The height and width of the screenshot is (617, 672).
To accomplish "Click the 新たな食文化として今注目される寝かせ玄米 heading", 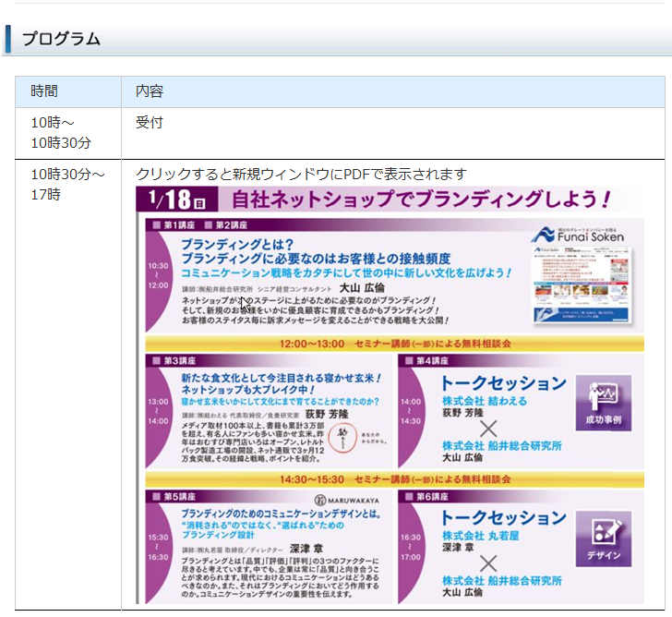I will tap(282, 378).
